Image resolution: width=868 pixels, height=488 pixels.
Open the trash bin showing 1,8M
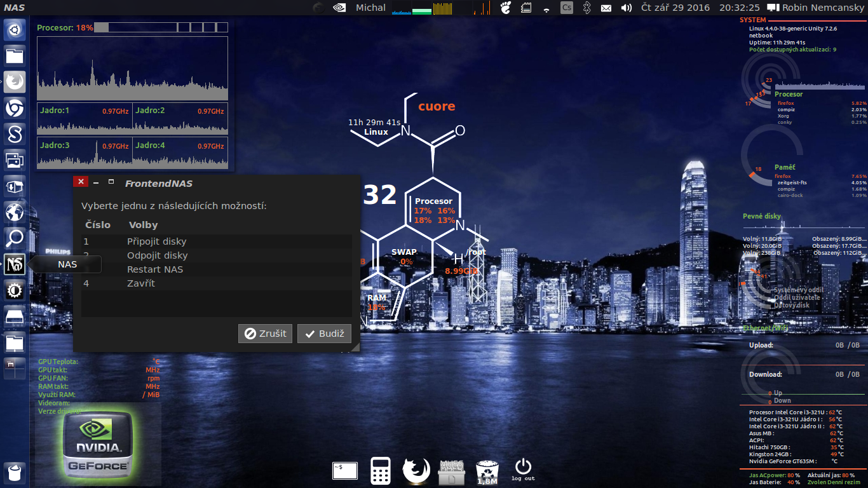pos(487,471)
